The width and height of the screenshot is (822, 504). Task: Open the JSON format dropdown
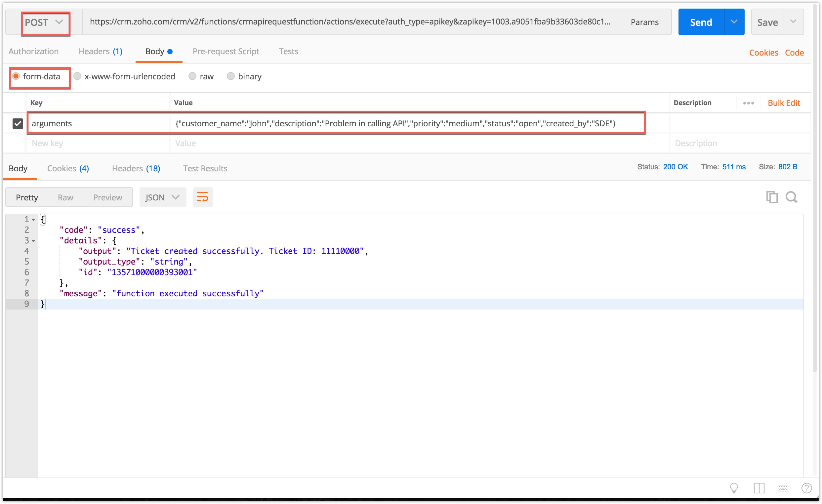[x=162, y=197]
